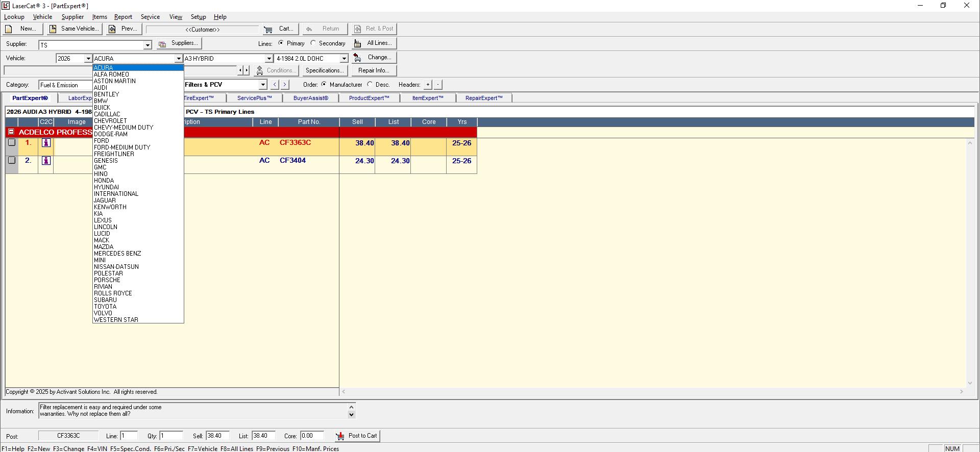
Task: Click the New document icon
Action: 9,29
